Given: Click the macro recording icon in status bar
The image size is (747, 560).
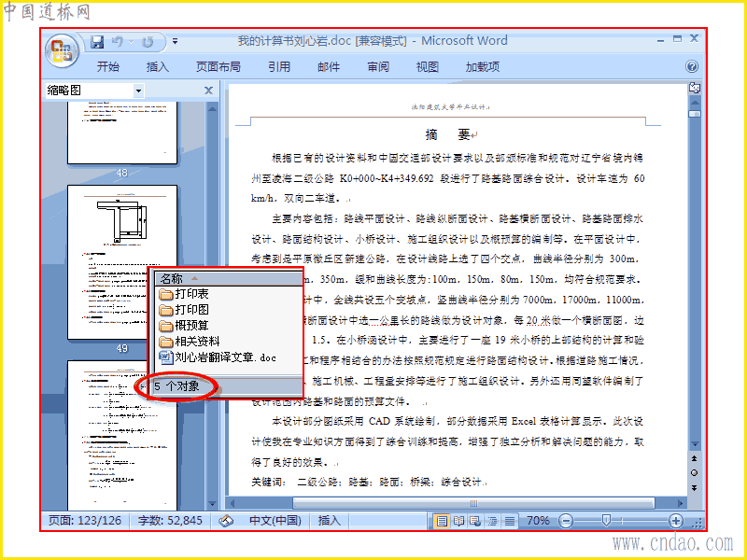Looking at the screenshot, I should (x=226, y=521).
